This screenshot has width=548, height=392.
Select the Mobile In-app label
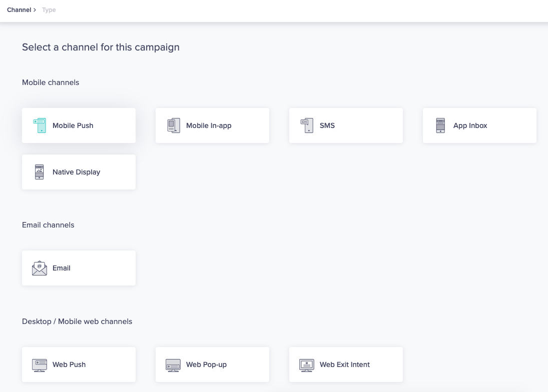pyautogui.click(x=209, y=125)
